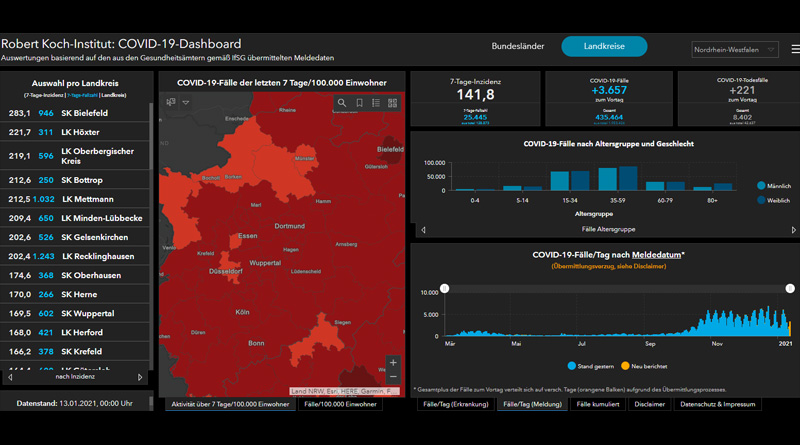Click the Essen label on the map
This screenshot has height=445, width=800.
247,236
